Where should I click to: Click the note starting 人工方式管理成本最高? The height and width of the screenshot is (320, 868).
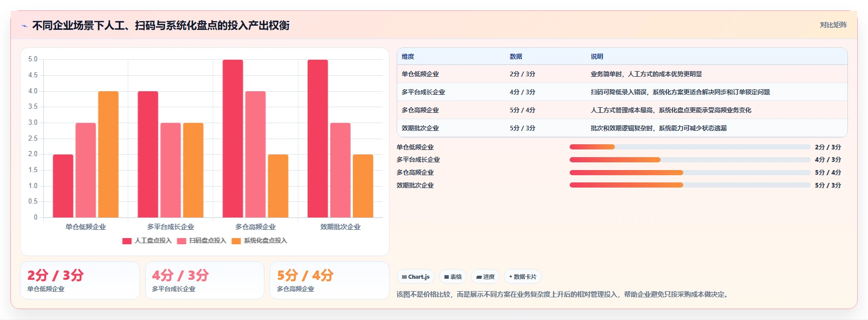click(671, 110)
